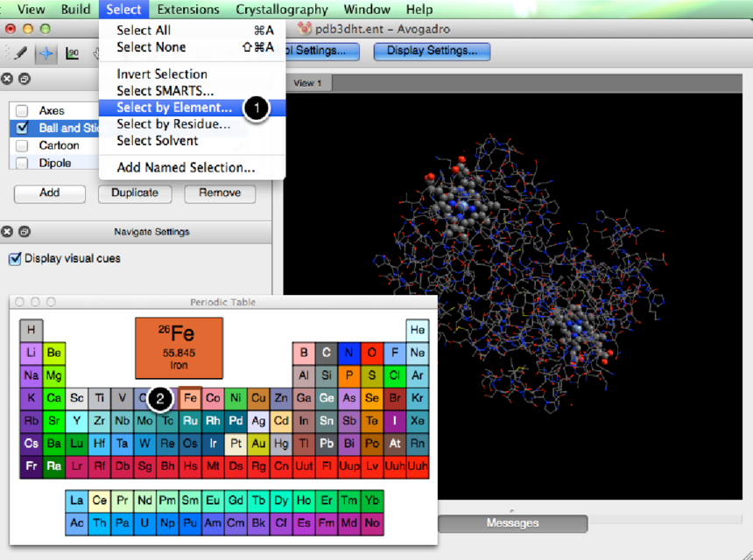Toggle Display visual cues checkbox
Viewport: 753px width, 560px height.
(15, 258)
